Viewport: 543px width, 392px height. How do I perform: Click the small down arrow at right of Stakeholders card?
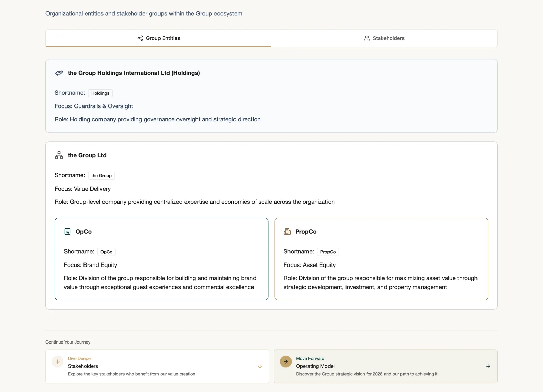coord(260,367)
